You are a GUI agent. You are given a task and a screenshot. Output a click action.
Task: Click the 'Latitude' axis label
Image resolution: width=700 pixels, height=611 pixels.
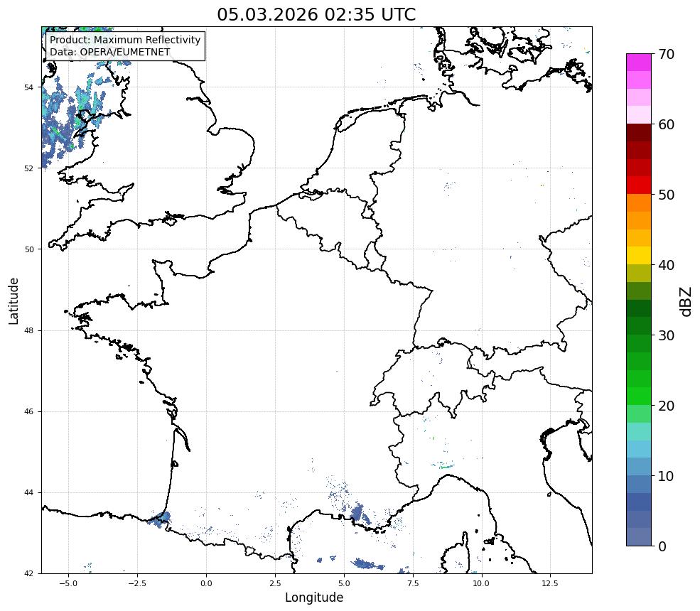14,301
